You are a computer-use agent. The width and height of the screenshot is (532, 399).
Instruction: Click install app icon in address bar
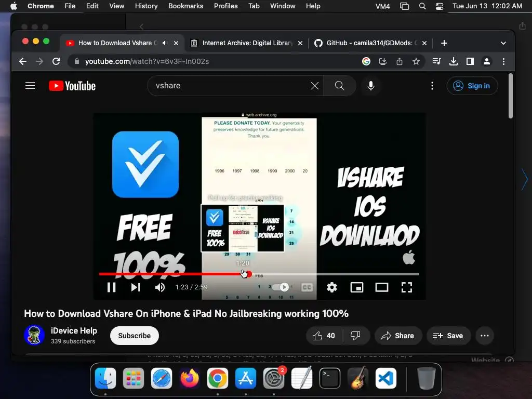(x=383, y=61)
